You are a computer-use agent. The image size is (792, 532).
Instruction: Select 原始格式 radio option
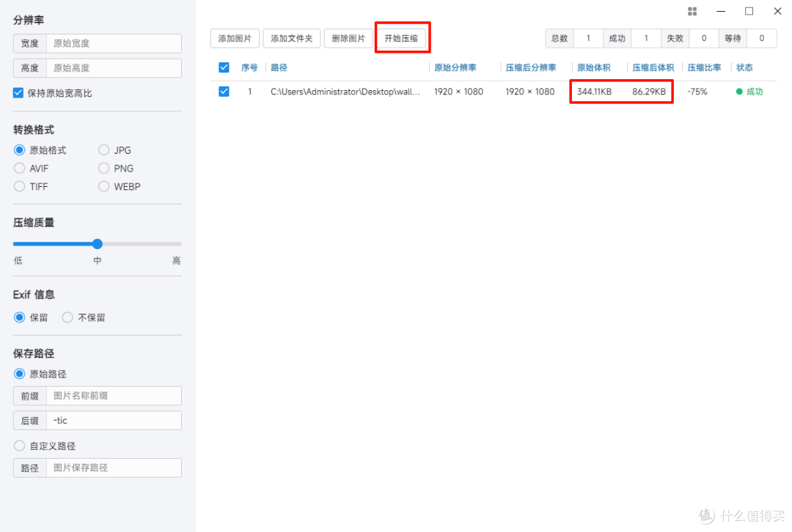19,150
